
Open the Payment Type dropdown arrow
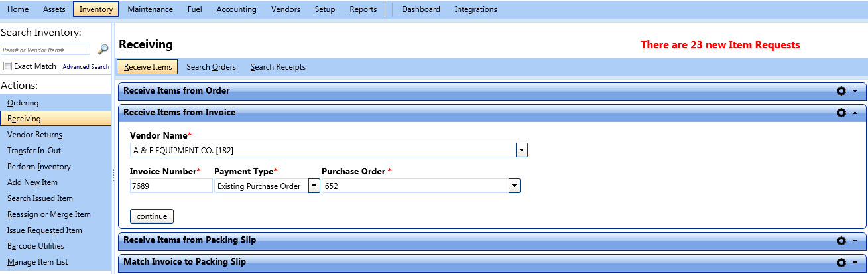[314, 186]
